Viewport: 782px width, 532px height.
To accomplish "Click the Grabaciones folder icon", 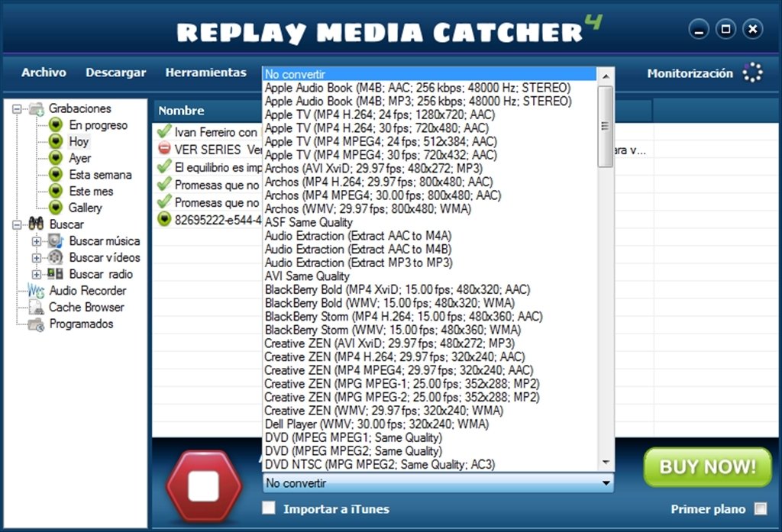I will (x=37, y=108).
